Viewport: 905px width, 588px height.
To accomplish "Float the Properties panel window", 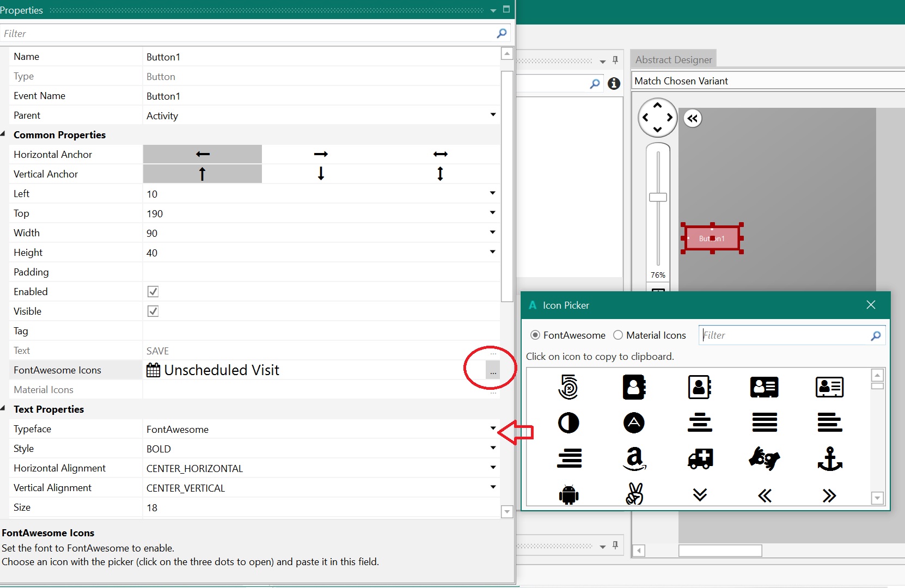I will 506,9.
